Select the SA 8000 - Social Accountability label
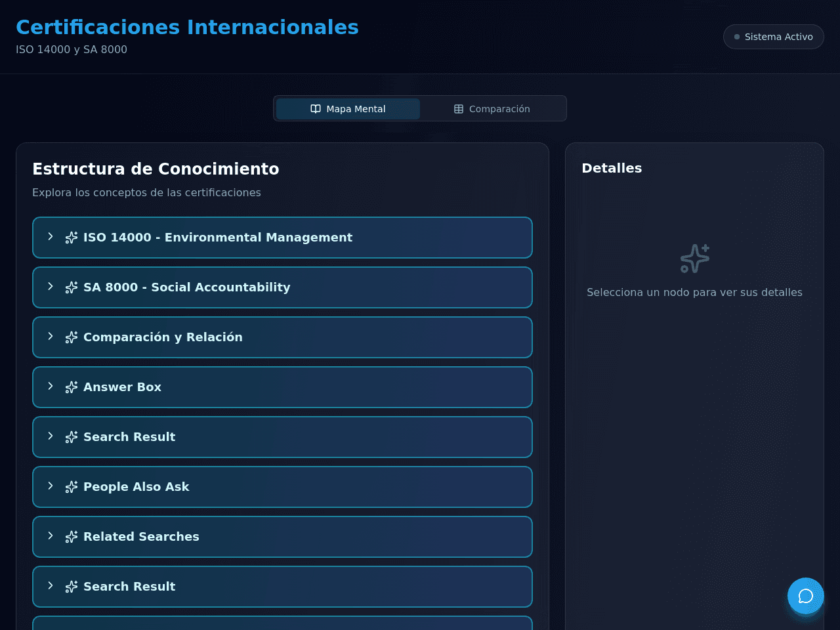The height and width of the screenshot is (630, 840). click(187, 287)
